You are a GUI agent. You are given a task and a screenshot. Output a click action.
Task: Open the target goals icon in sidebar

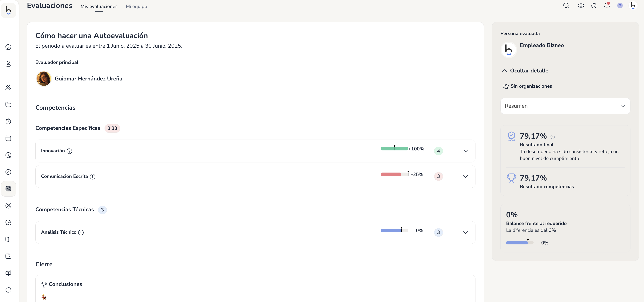[8, 206]
